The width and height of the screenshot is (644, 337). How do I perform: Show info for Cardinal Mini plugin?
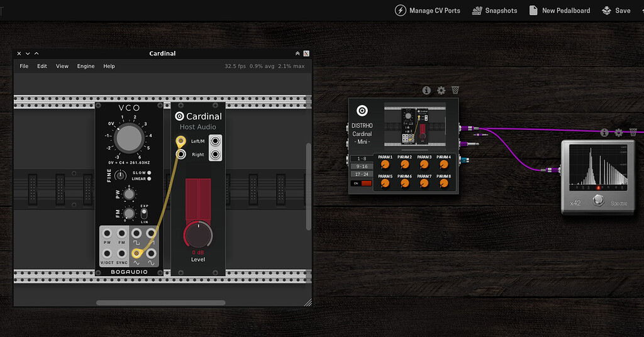click(x=426, y=91)
